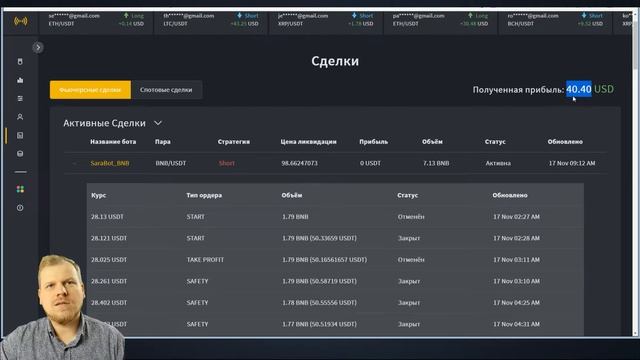Click the 17 Nov 09:12 AM timestamp
This screenshot has height=360, width=640.
(x=572, y=163)
